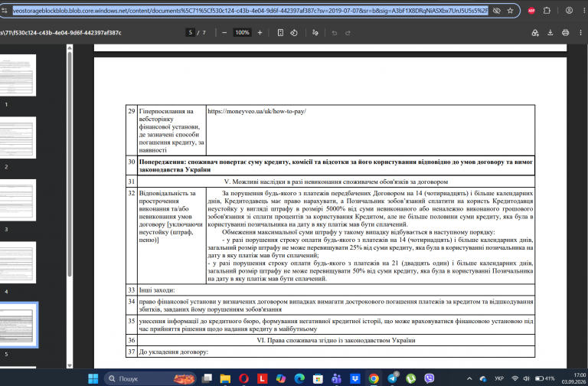Open Dropbox from the taskbar
This screenshot has width=588, height=386.
[354, 378]
